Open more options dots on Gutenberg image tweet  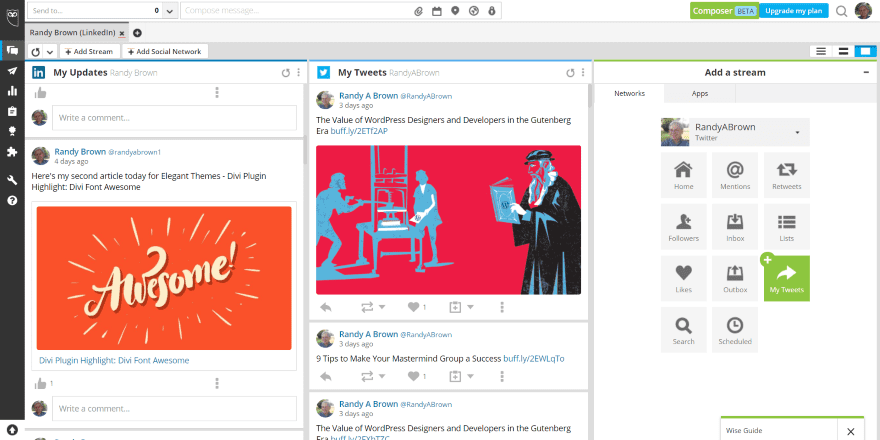tap(502, 307)
